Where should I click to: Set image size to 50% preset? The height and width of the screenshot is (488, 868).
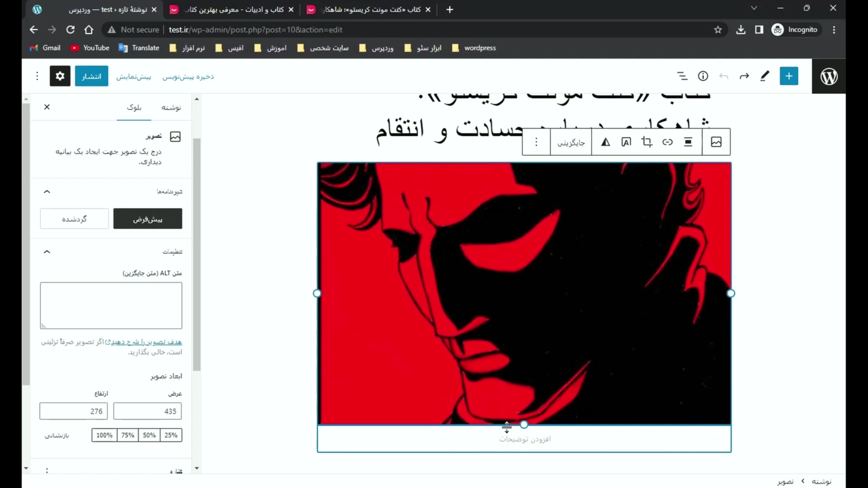click(x=149, y=435)
